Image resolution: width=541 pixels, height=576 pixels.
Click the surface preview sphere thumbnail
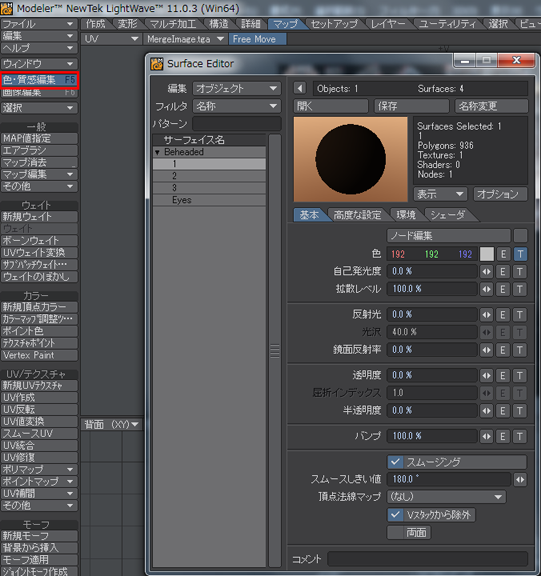point(350,159)
